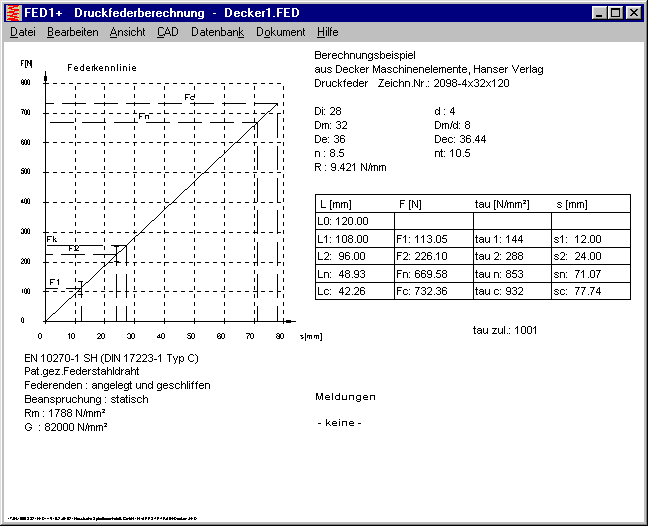Click the FED1+ application icon in title bar

click(14, 12)
